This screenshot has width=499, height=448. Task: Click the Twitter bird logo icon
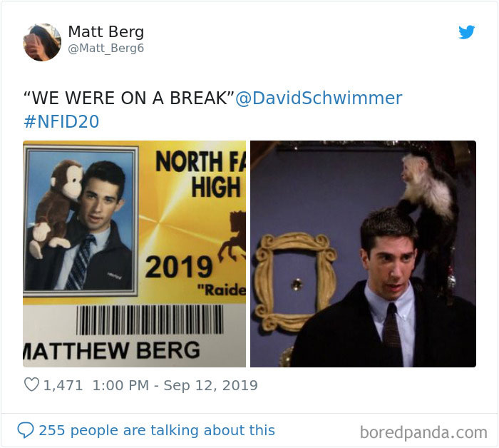(466, 32)
